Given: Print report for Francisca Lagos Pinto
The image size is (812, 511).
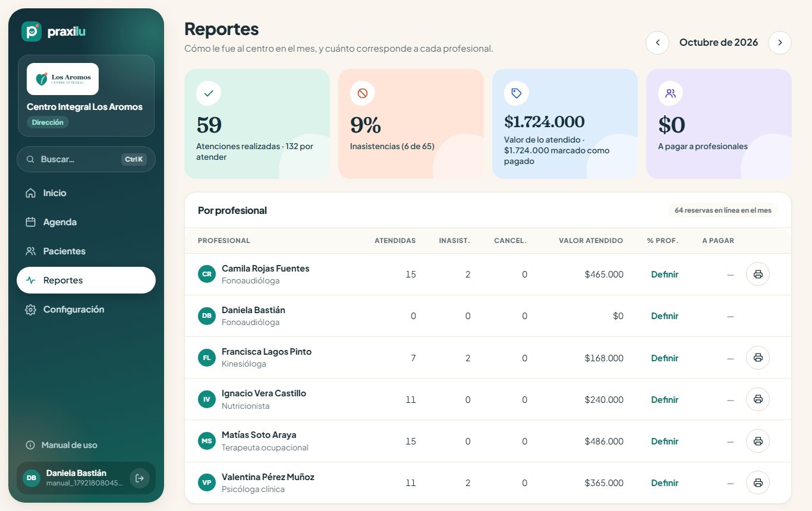Looking at the screenshot, I should [x=758, y=358].
